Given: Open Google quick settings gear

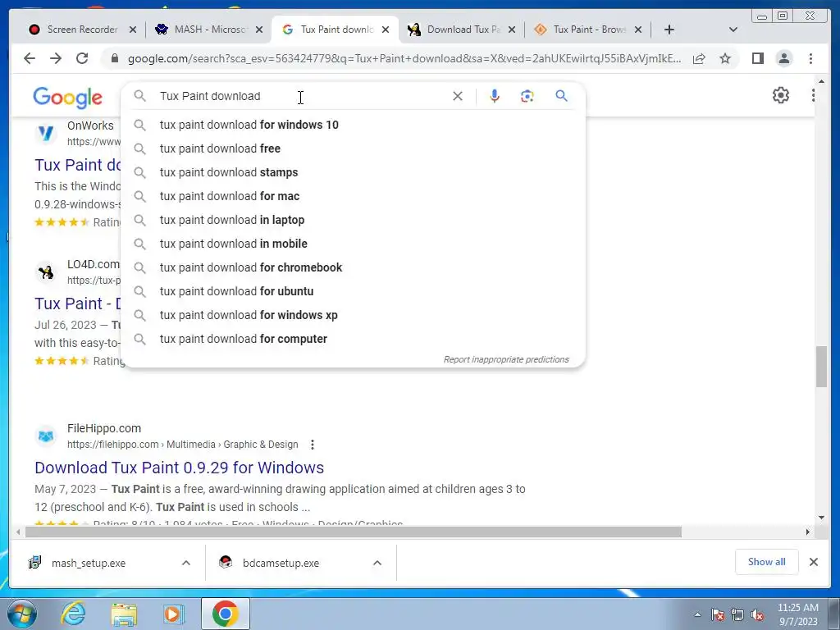Looking at the screenshot, I should (x=781, y=95).
